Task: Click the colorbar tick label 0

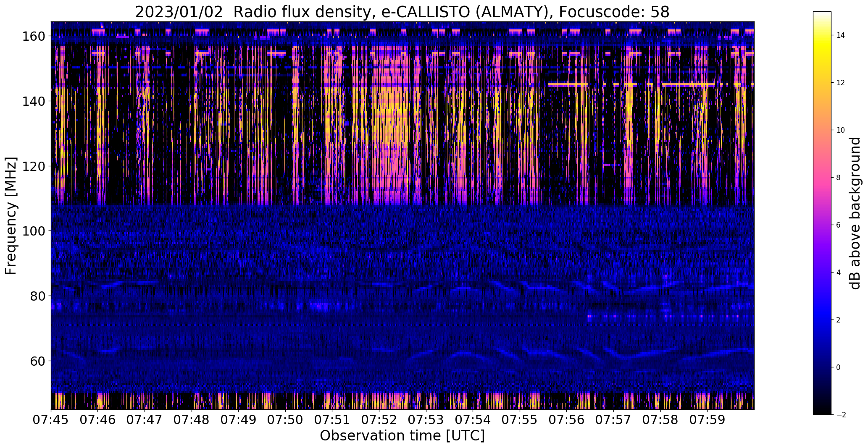Action: [838, 367]
